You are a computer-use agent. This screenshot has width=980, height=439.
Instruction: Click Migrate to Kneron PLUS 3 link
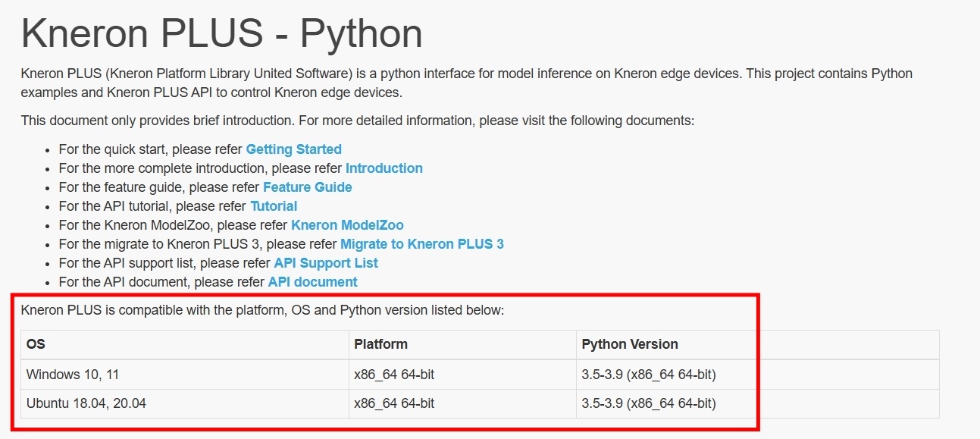[422, 244]
